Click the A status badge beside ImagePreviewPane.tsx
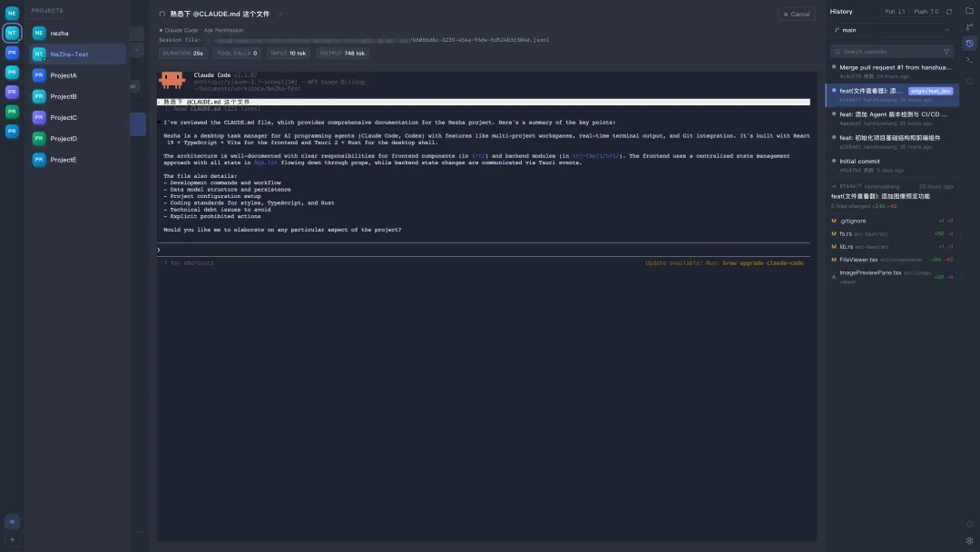 834,277
